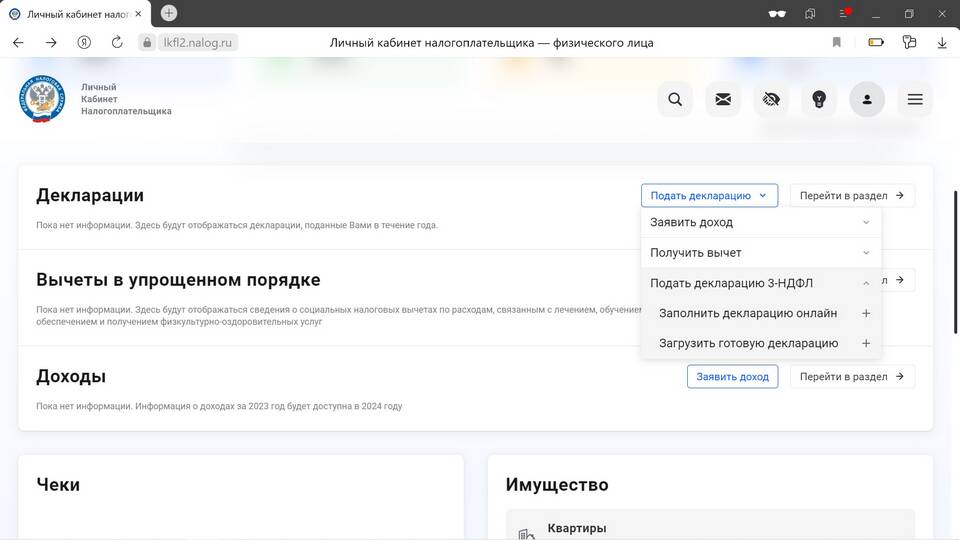Go to Вычеты section via partly hidden arrow button
Screen dimensions: 960x540
[898, 280]
